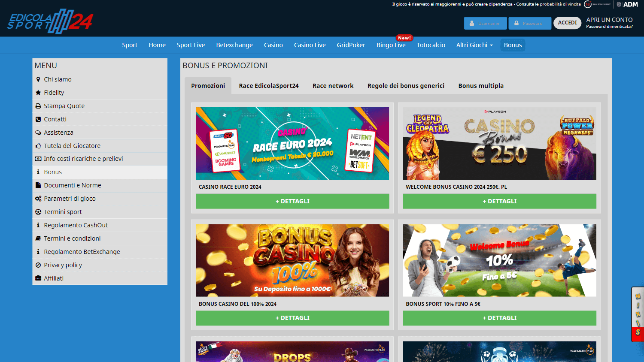This screenshot has width=644, height=362.
Task: Click the chat bubbles icon beside Assistenza
Action: [38, 133]
